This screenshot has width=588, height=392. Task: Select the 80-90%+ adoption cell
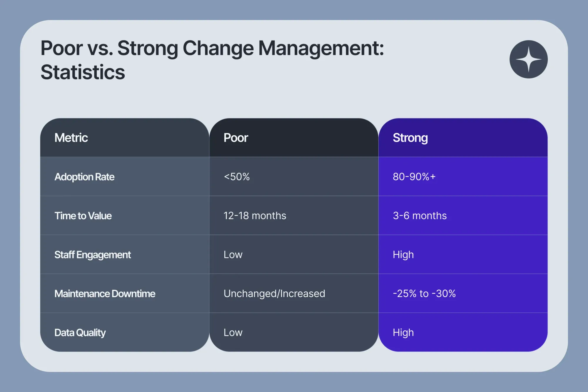[414, 177]
